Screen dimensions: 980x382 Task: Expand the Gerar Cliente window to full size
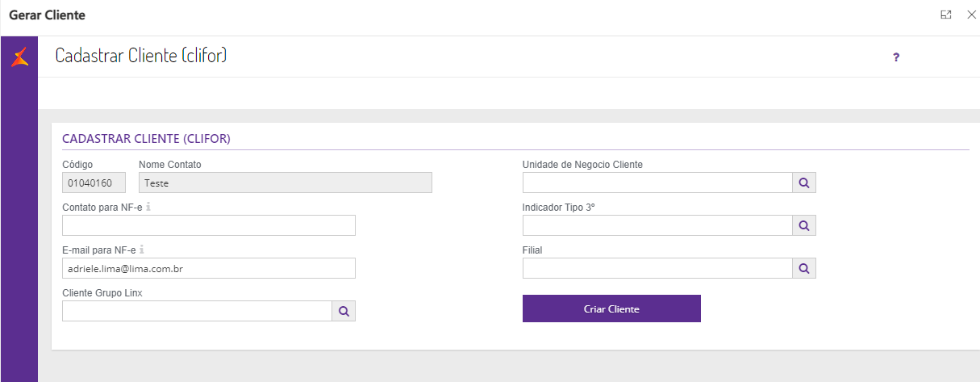pyautogui.click(x=946, y=15)
